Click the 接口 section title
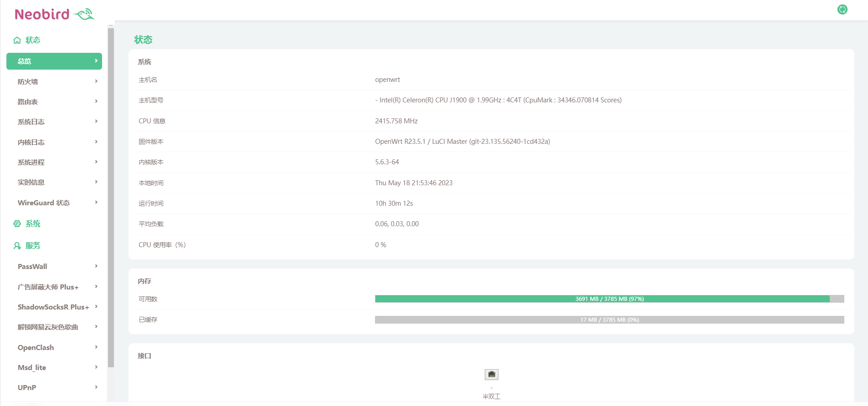 click(144, 356)
